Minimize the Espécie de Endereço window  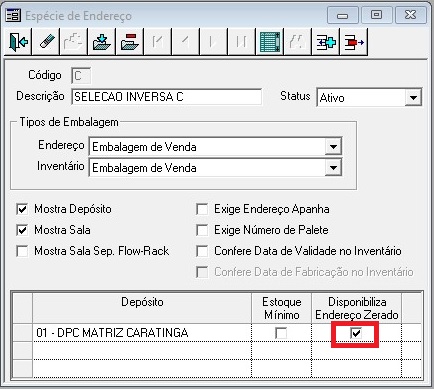[x=343, y=15]
